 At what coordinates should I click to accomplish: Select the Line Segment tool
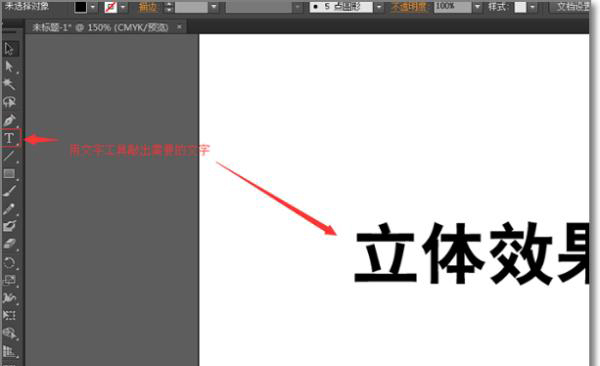click(x=10, y=156)
